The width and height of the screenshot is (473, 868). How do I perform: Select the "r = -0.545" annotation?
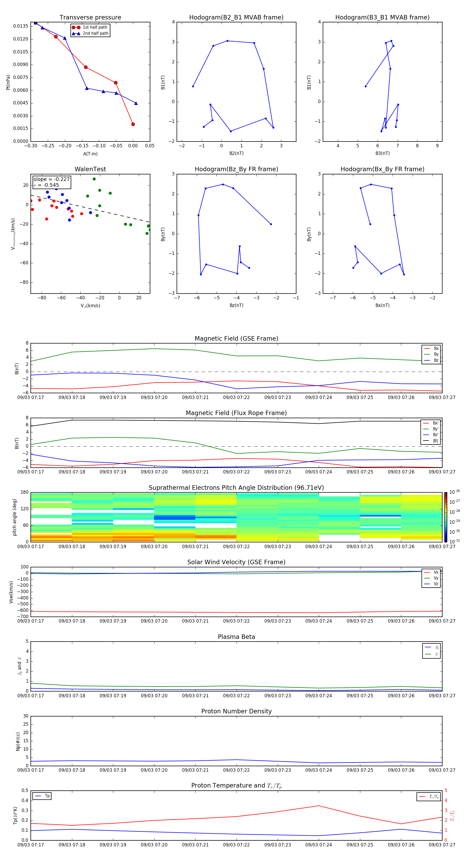47,185
